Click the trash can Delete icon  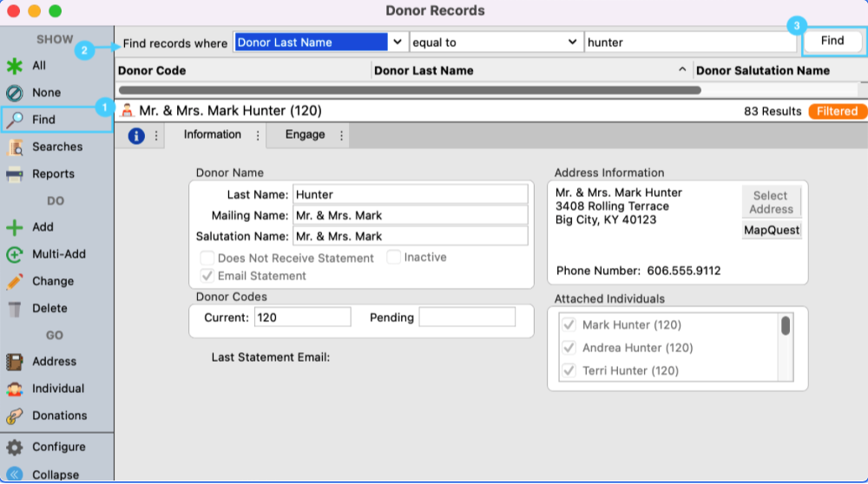pyautogui.click(x=15, y=309)
